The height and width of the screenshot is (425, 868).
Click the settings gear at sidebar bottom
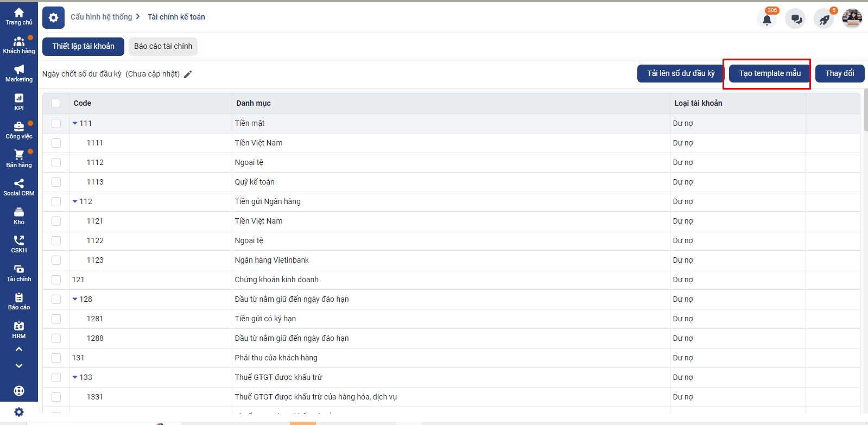(19, 412)
